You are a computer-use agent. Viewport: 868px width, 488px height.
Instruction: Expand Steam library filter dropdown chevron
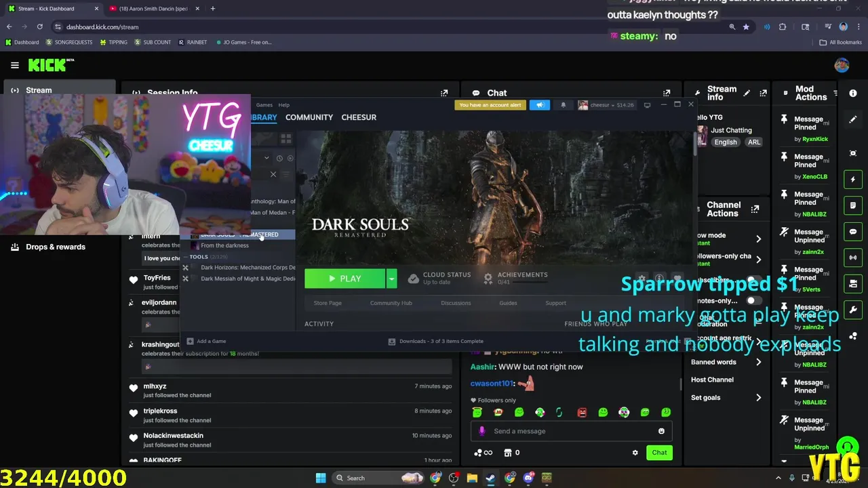coord(267,158)
